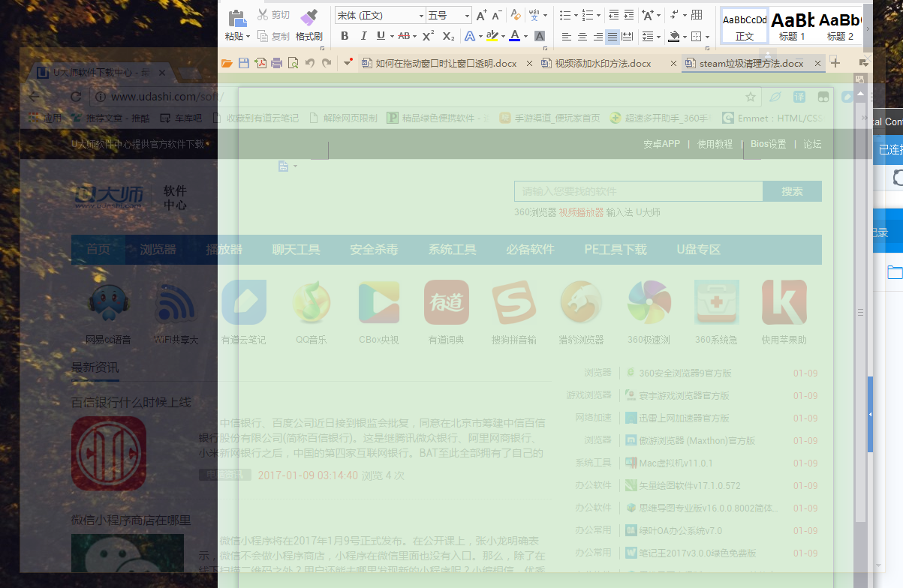Image resolution: width=903 pixels, height=588 pixels.
Task: Open 浏览器 category in site navigation
Action: [x=158, y=250]
